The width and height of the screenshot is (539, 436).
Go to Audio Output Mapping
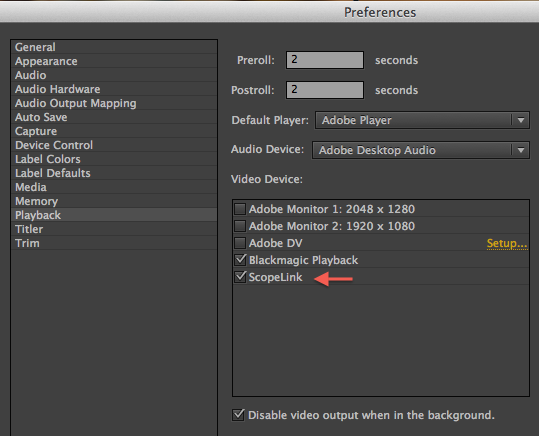pyautogui.click(x=114, y=103)
